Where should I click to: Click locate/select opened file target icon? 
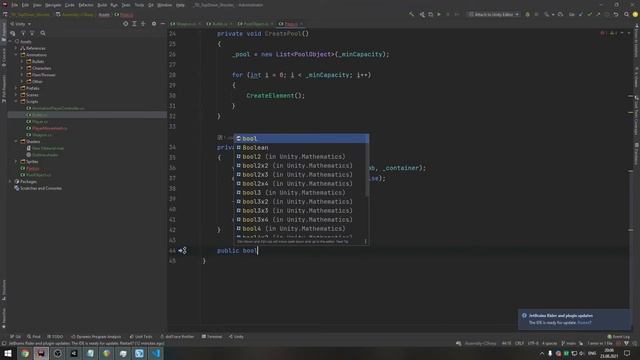pos(125,24)
